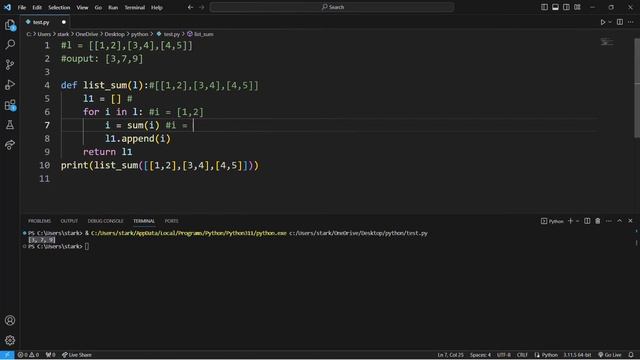Open the File menu
The width and height of the screenshot is (640, 360).
[x=22, y=7]
